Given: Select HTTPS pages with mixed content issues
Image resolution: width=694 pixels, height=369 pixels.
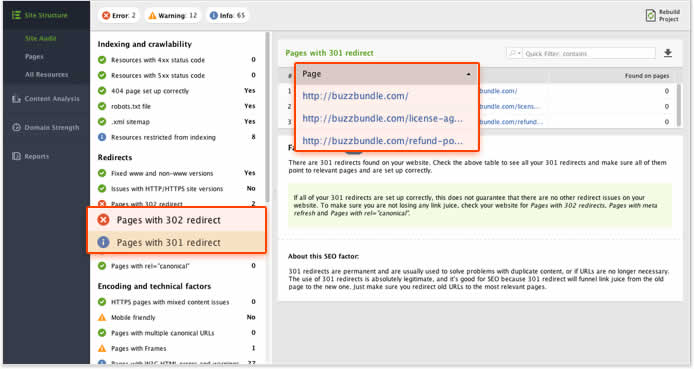Looking at the screenshot, I should [x=177, y=302].
